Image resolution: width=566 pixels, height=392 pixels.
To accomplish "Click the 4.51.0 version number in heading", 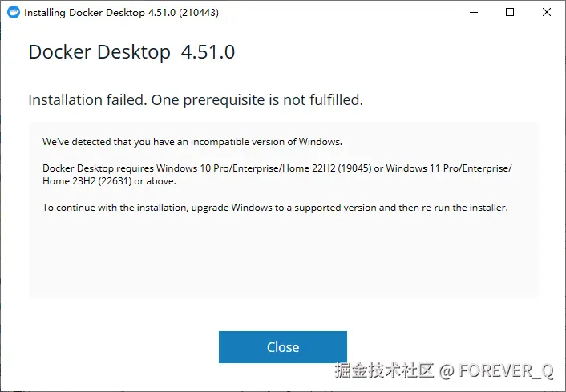I will tap(208, 53).
